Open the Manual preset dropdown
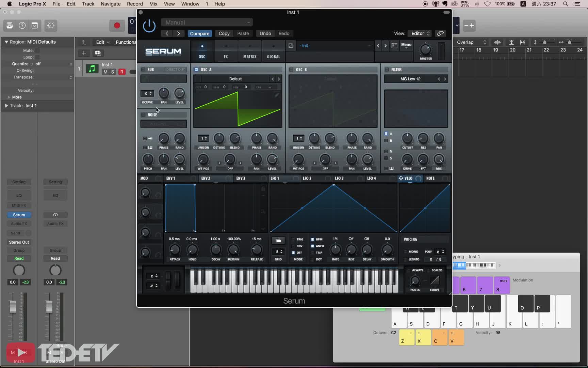Viewport: 588px width, 368px height. pos(207,22)
